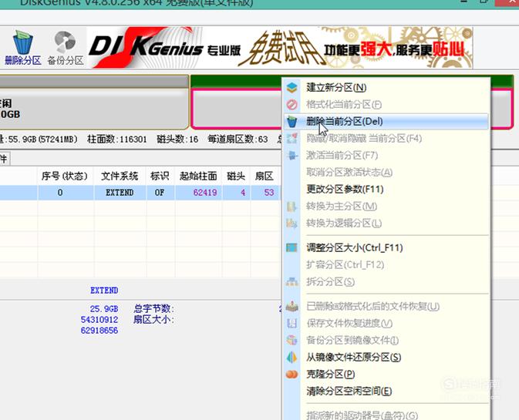Click the 62918656 value in details
The image size is (519, 420).
[99, 330]
